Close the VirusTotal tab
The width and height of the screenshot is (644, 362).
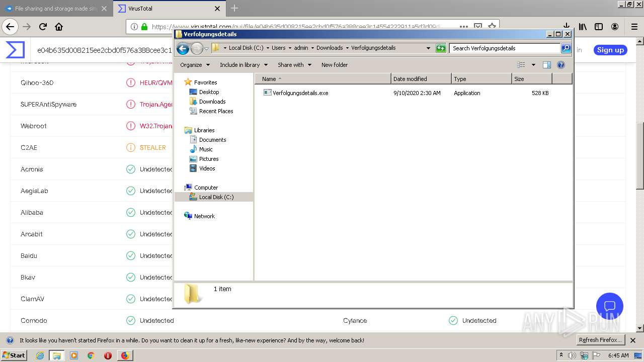click(x=217, y=9)
